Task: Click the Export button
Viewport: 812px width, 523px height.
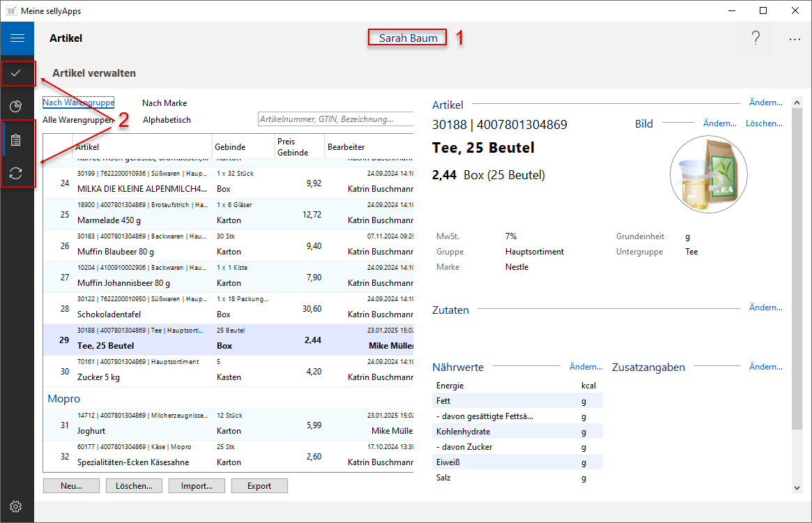Action: coord(259,486)
